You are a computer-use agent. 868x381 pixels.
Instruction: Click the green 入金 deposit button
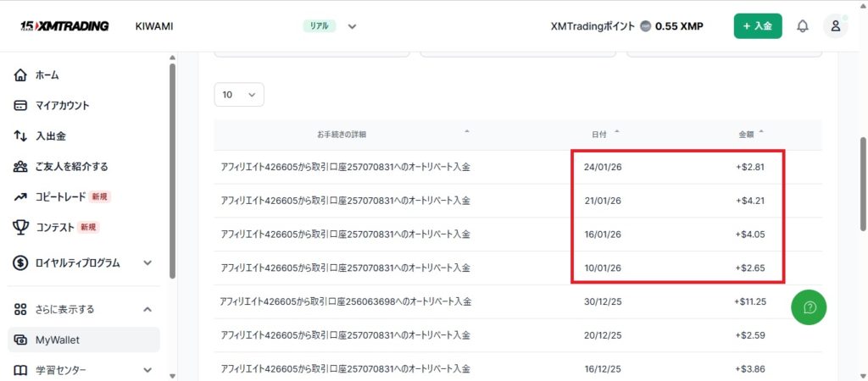[757, 26]
